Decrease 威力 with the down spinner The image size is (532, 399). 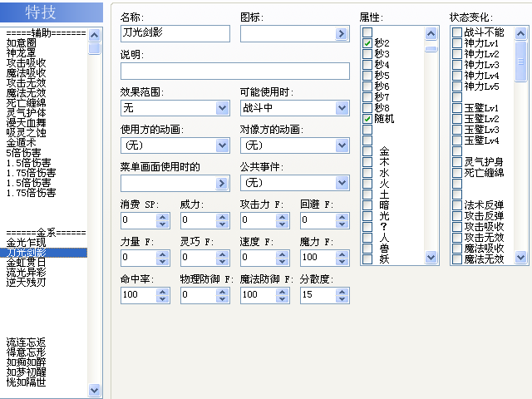(222, 224)
